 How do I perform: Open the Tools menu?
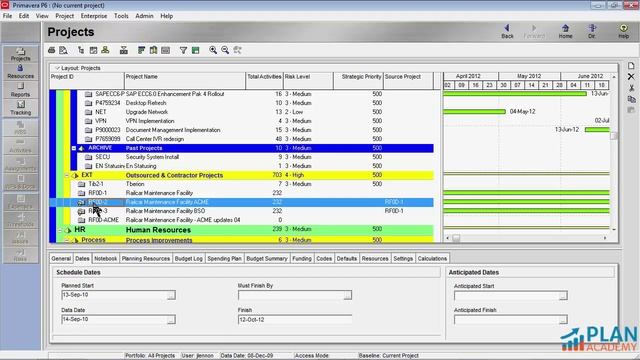(121, 16)
